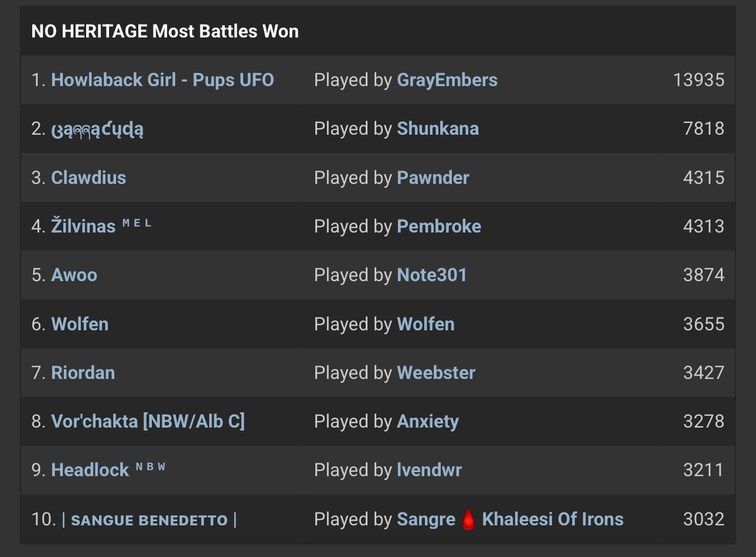Screen dimensions: 756x557
Task: Open the Wolfen player profile link
Action: pyautogui.click(x=425, y=324)
